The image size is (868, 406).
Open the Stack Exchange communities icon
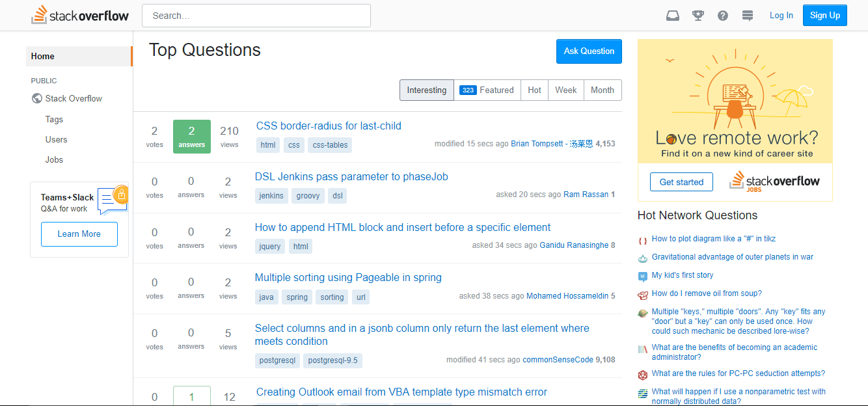click(x=747, y=15)
